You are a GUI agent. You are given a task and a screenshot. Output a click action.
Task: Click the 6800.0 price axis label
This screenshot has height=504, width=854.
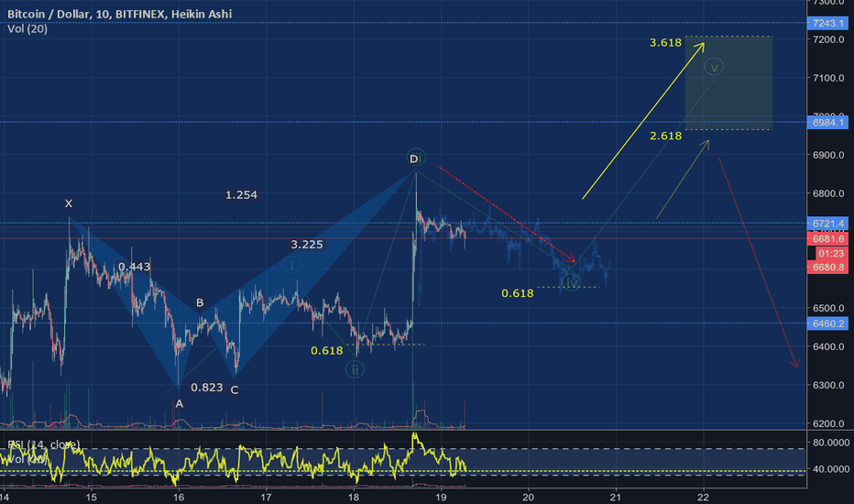click(828, 193)
